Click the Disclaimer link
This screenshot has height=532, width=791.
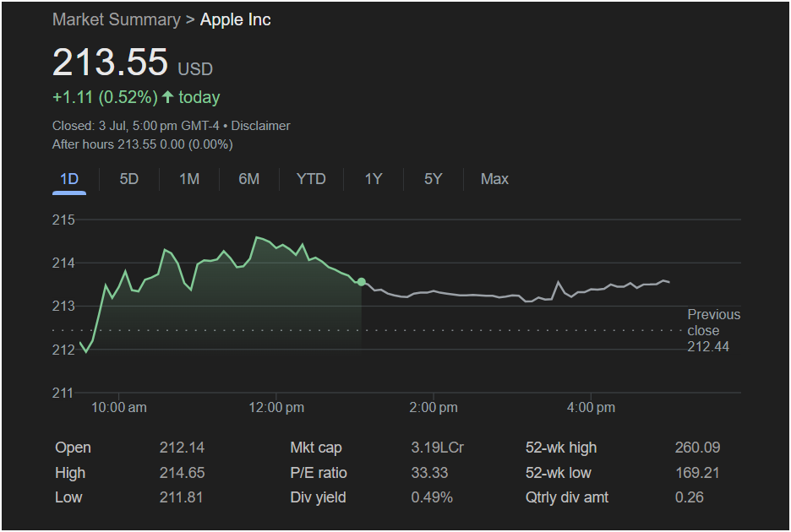(x=260, y=126)
